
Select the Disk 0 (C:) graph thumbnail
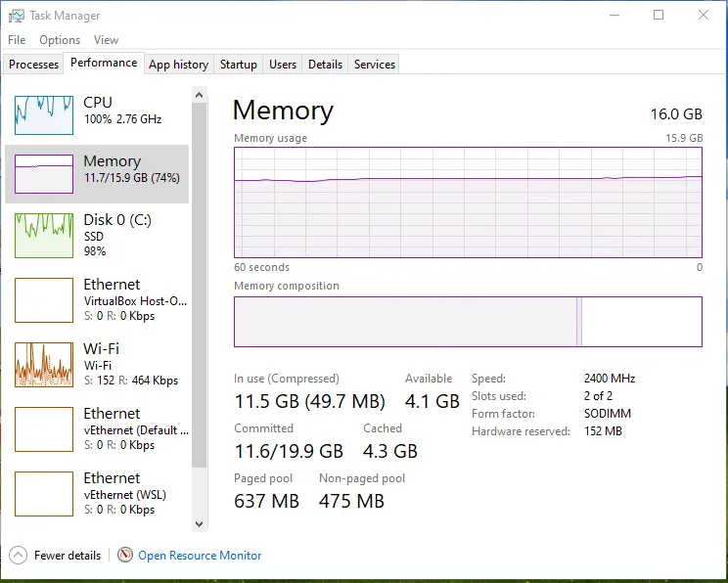pos(44,236)
